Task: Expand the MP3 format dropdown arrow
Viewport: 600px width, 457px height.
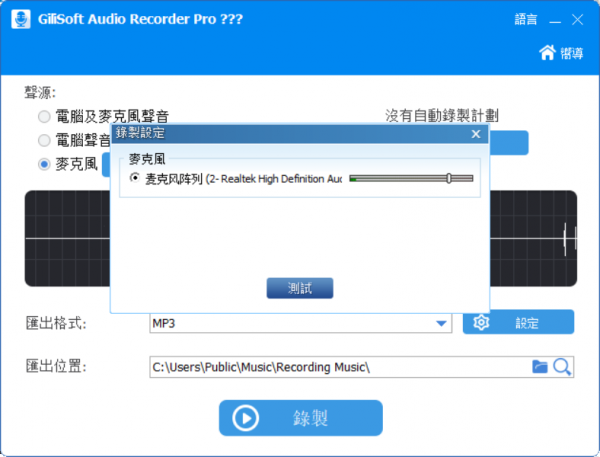Action: (x=441, y=324)
